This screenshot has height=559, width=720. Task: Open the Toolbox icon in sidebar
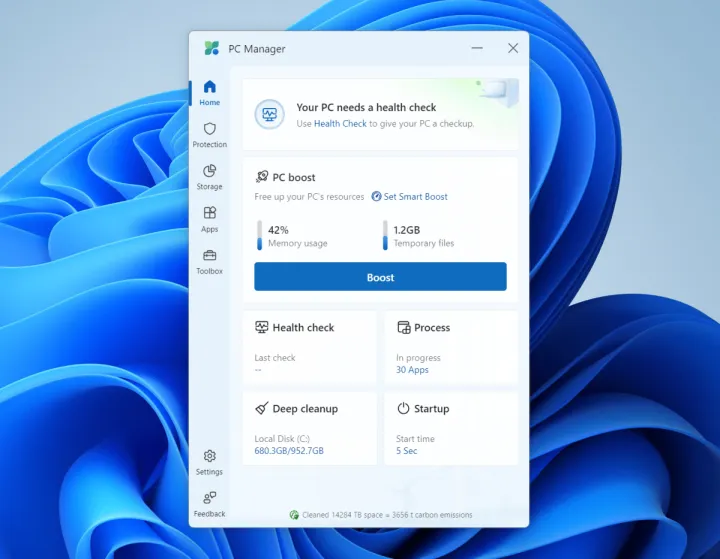[x=209, y=260]
